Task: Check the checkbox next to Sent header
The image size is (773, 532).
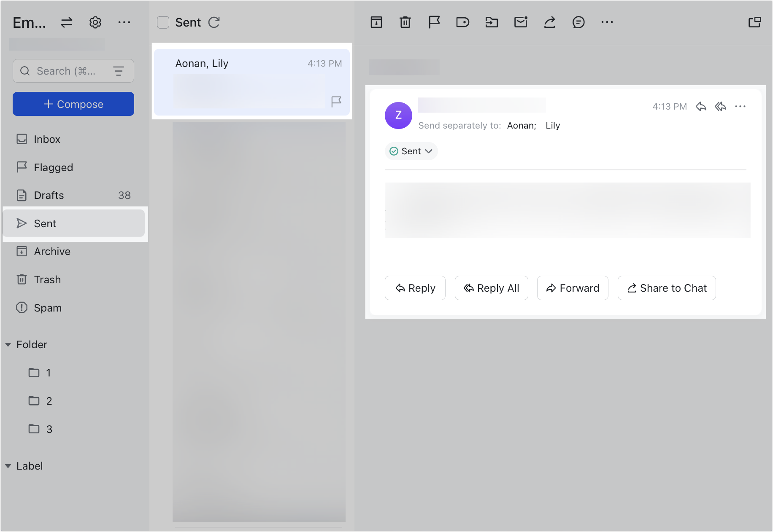Action: (x=163, y=22)
